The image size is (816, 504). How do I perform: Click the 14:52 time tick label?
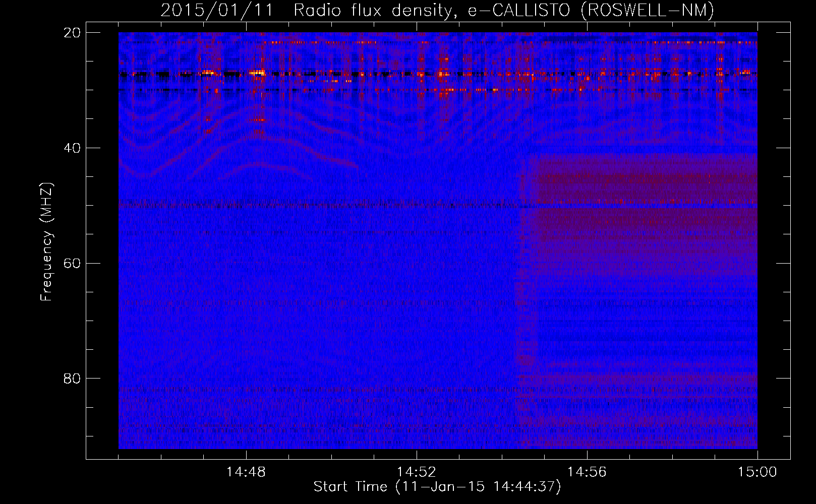pos(417,472)
